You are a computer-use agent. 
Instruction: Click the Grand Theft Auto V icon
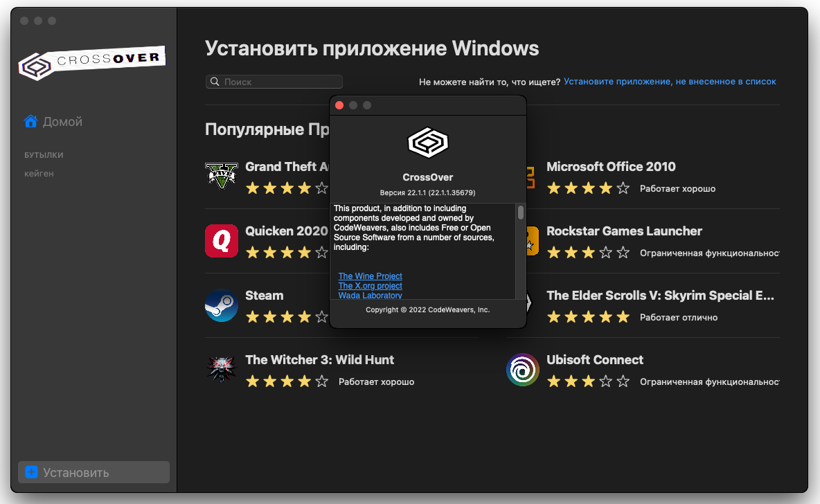[x=222, y=176]
